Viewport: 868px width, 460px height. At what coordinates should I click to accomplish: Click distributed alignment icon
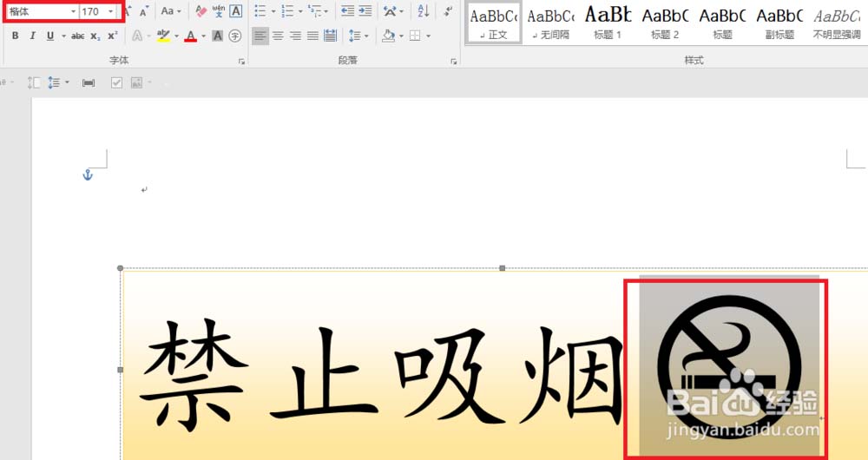click(x=331, y=36)
